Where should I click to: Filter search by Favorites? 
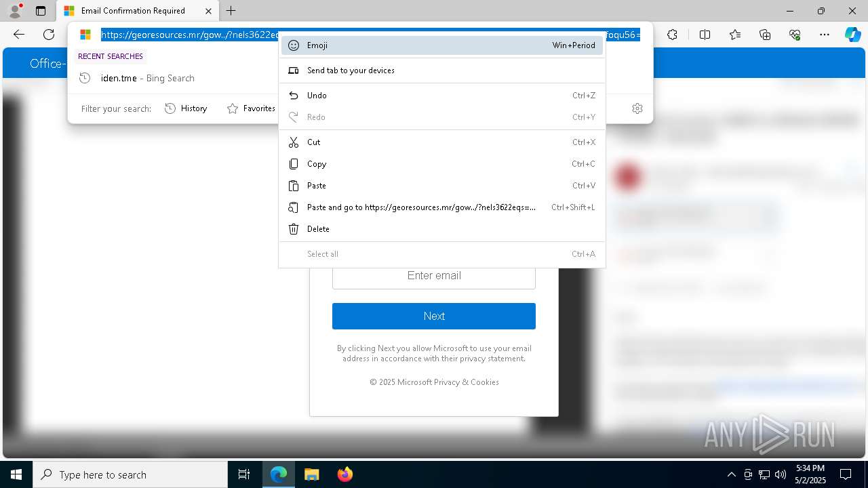[x=251, y=108]
